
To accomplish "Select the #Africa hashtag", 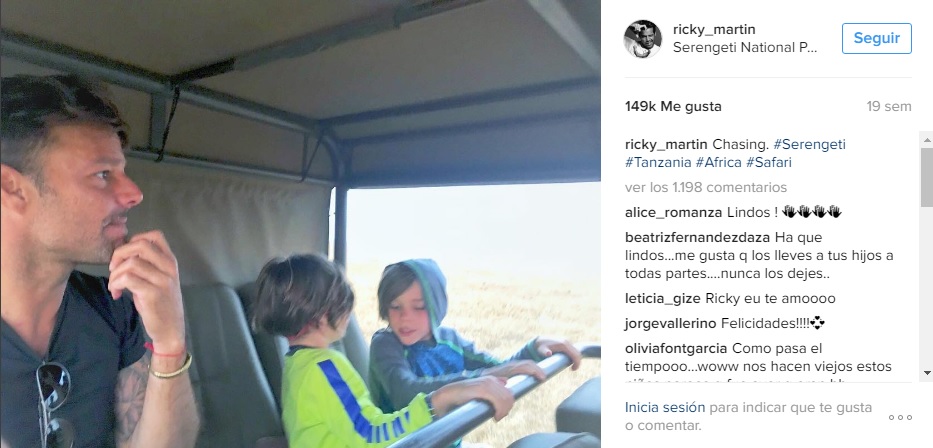I will (719, 162).
